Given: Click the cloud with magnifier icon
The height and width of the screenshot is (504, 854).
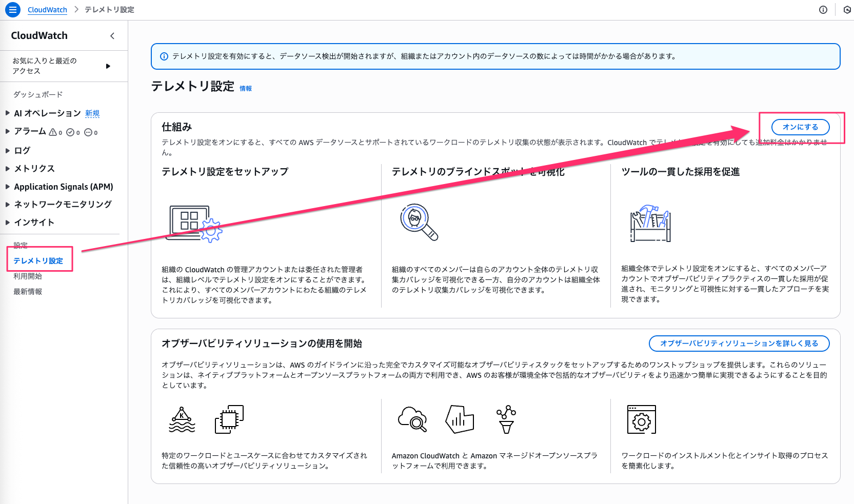Looking at the screenshot, I should [413, 419].
